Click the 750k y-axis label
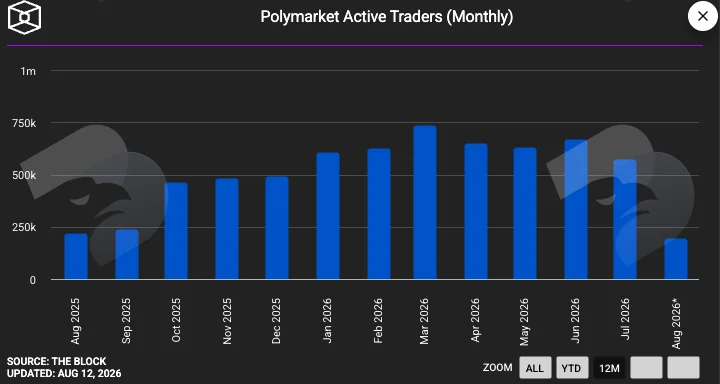This screenshot has width=720, height=384. pyautogui.click(x=24, y=124)
